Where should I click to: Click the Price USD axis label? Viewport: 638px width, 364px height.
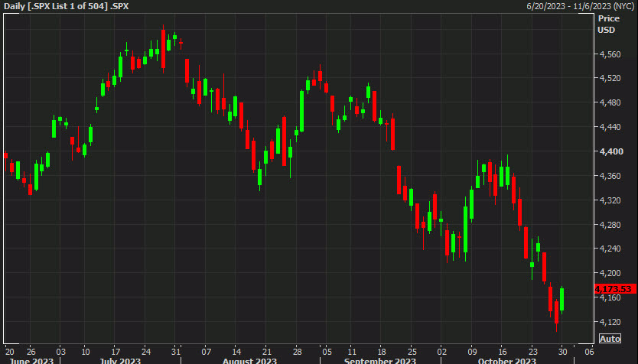tap(609, 24)
